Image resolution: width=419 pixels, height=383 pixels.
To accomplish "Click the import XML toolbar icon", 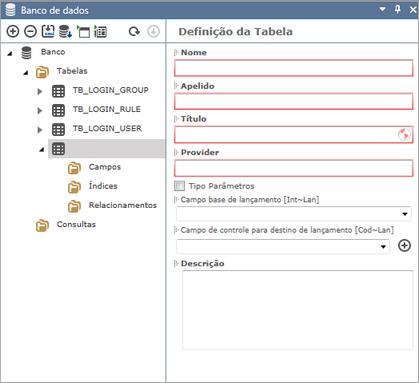I will click(x=48, y=31).
